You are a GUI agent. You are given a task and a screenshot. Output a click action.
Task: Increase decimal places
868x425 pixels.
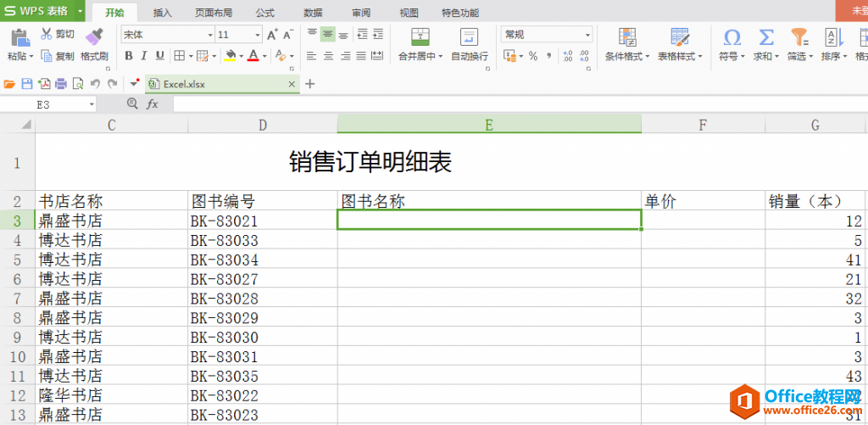point(567,56)
